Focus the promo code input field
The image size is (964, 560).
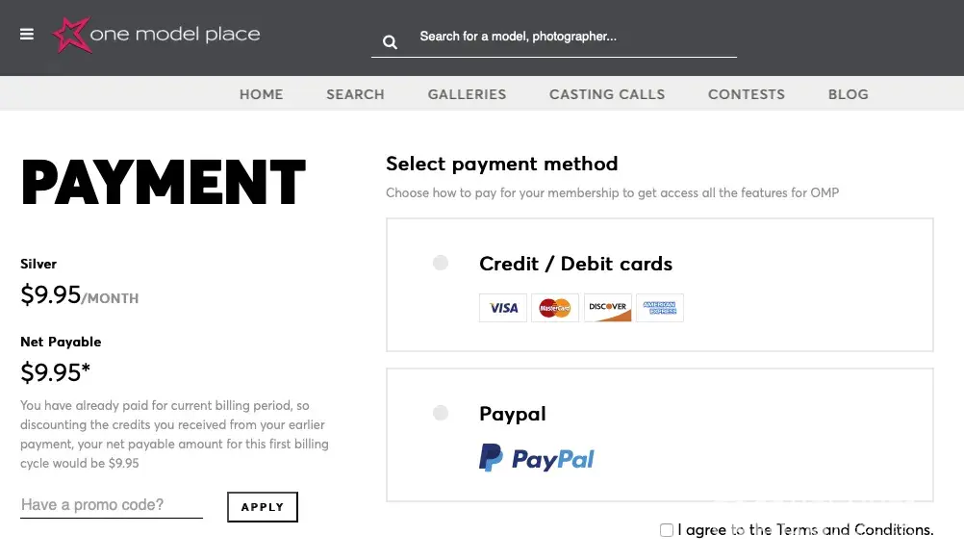[x=112, y=505]
